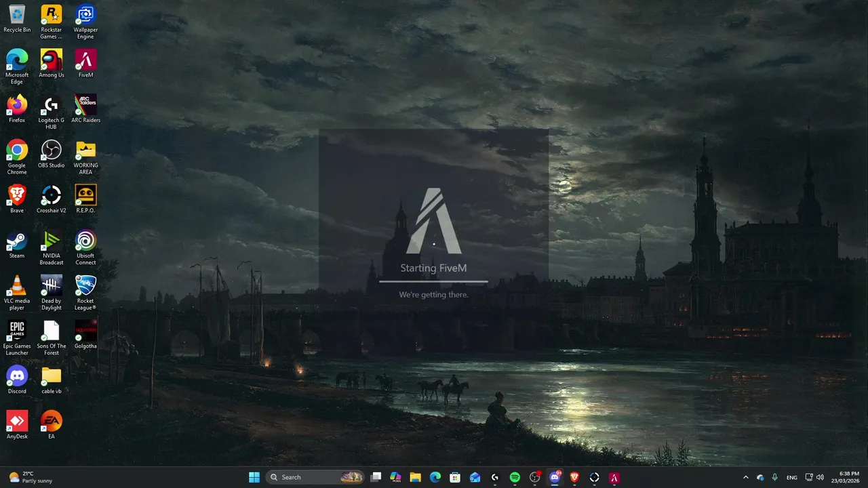The width and height of the screenshot is (868, 488).
Task: Click the Starting FiveM progress bar
Action: coord(433,281)
